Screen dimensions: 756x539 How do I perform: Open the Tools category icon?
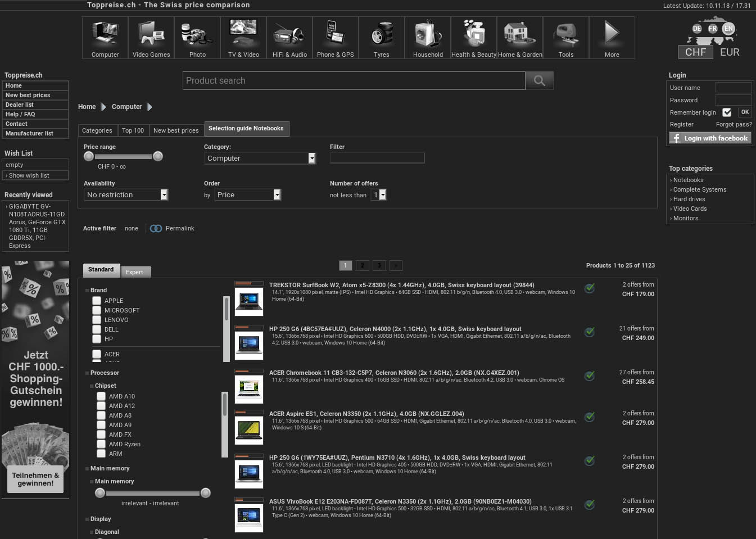pos(566,38)
